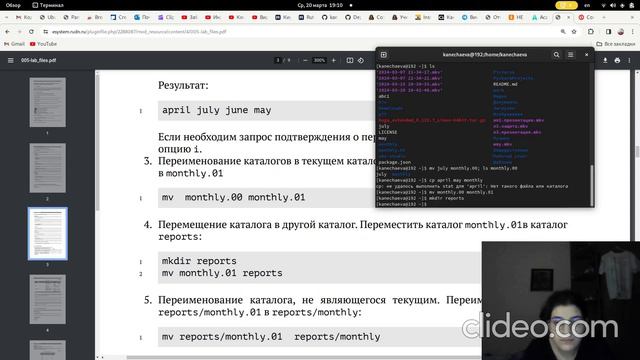This screenshot has height=360, width=640.
Task: Download the PDF file
Action: point(605,60)
